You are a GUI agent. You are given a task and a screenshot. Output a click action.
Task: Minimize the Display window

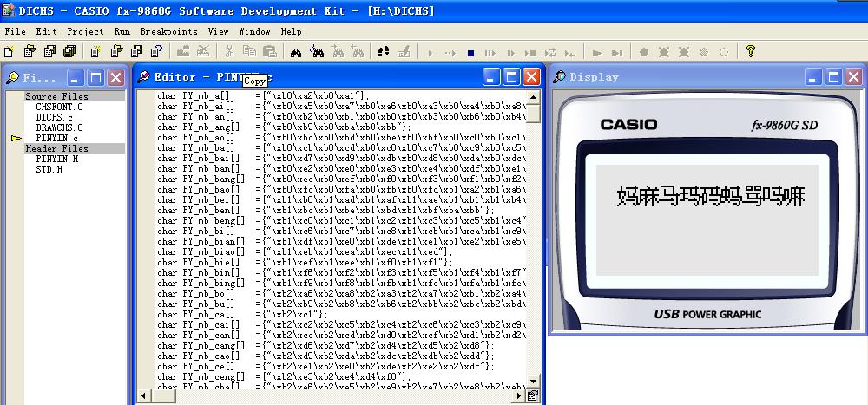(x=814, y=77)
